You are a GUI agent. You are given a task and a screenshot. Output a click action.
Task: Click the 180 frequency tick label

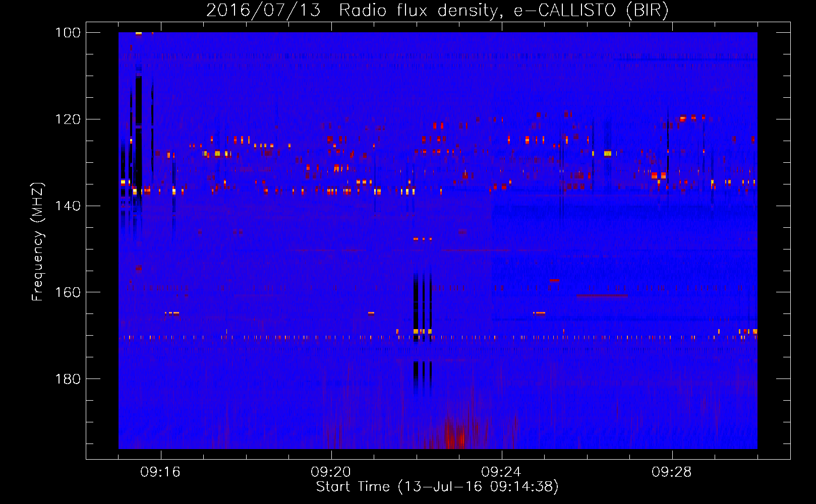(68, 379)
